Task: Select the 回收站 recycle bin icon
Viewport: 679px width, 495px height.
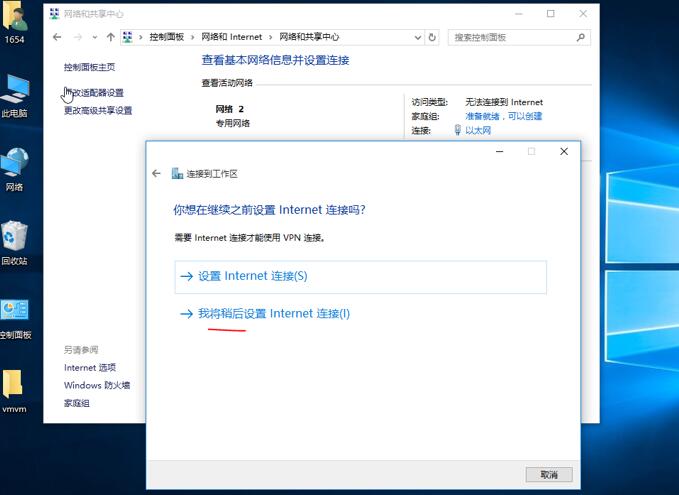Action: 14,237
